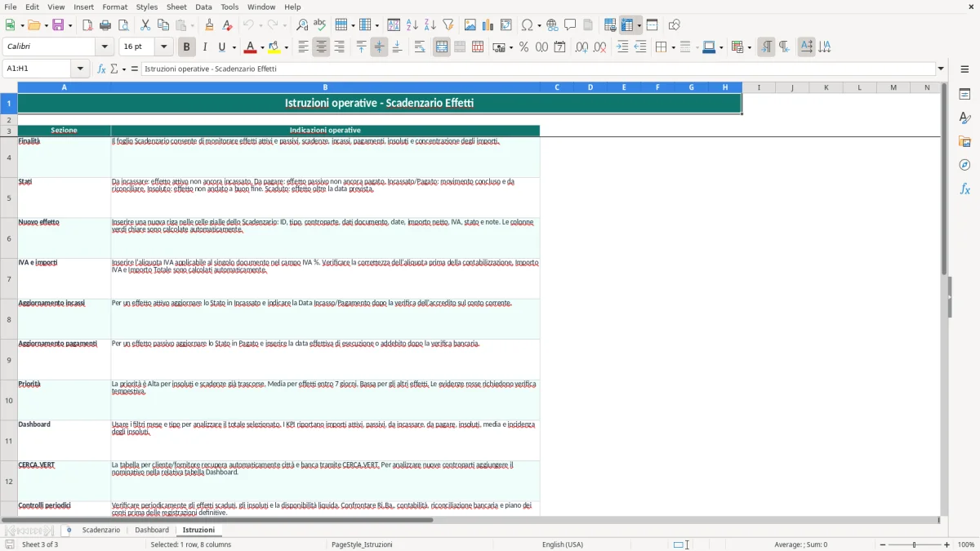Click Sort Descending icon
Viewport: 980px width, 551px height.
pos(430,25)
